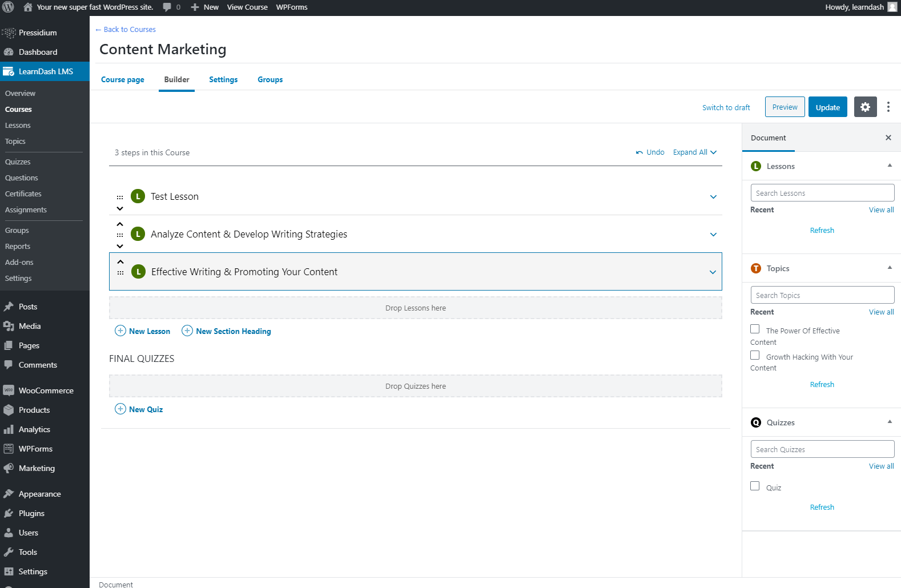901x588 pixels.
Task: Add a New Section Heading
Action: point(227,331)
